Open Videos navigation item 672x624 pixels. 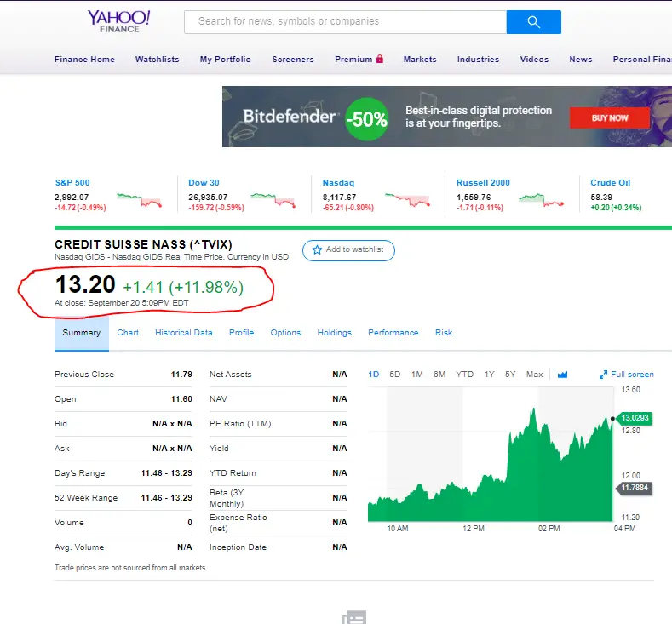click(x=534, y=59)
